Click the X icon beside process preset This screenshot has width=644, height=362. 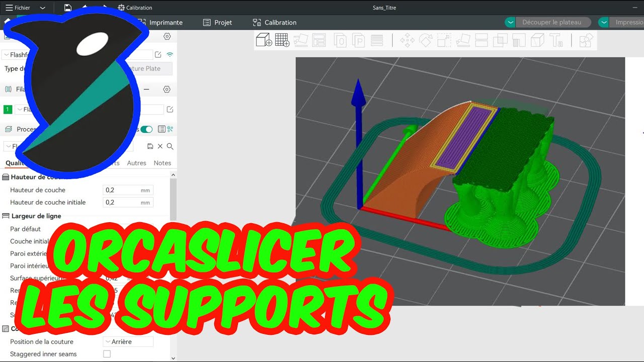[160, 146]
